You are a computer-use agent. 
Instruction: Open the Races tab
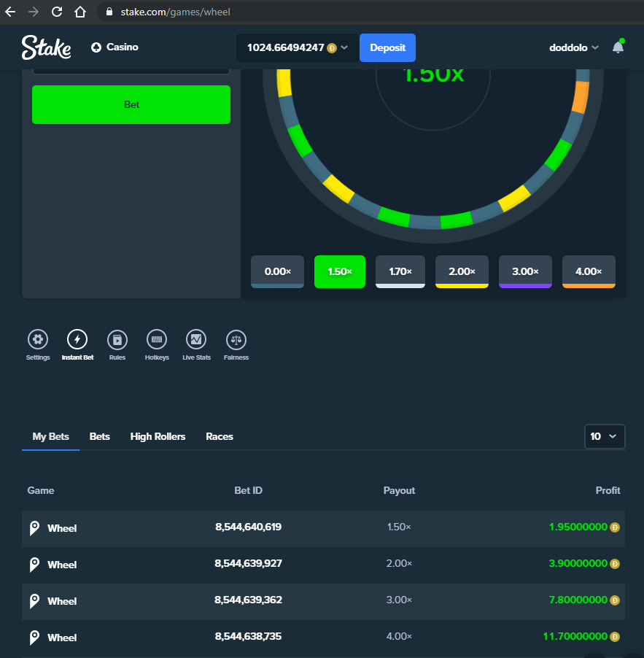(x=220, y=436)
